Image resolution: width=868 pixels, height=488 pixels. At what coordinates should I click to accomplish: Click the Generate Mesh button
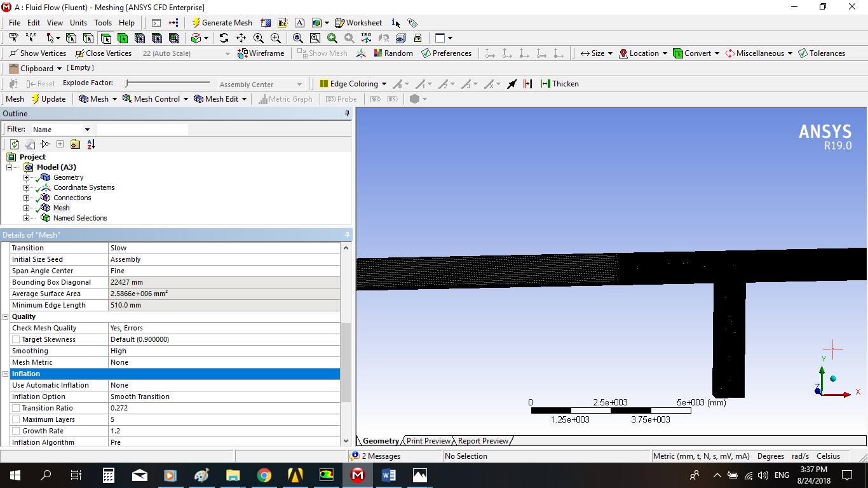pos(222,23)
